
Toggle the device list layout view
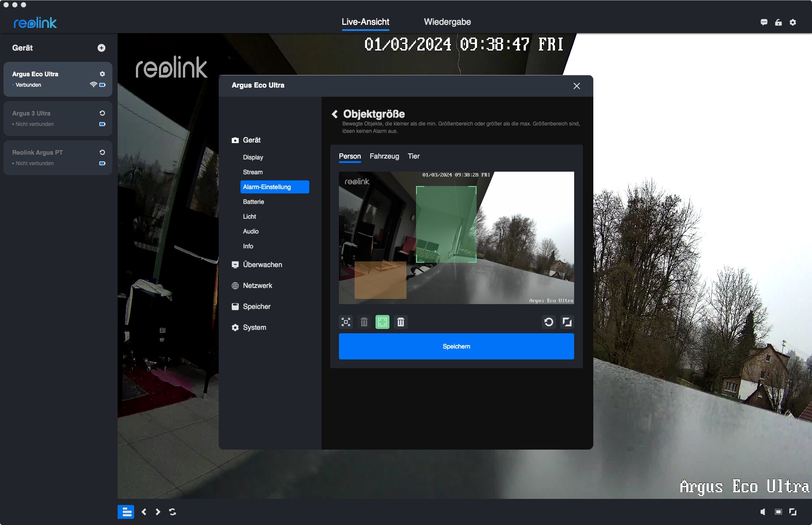(126, 512)
